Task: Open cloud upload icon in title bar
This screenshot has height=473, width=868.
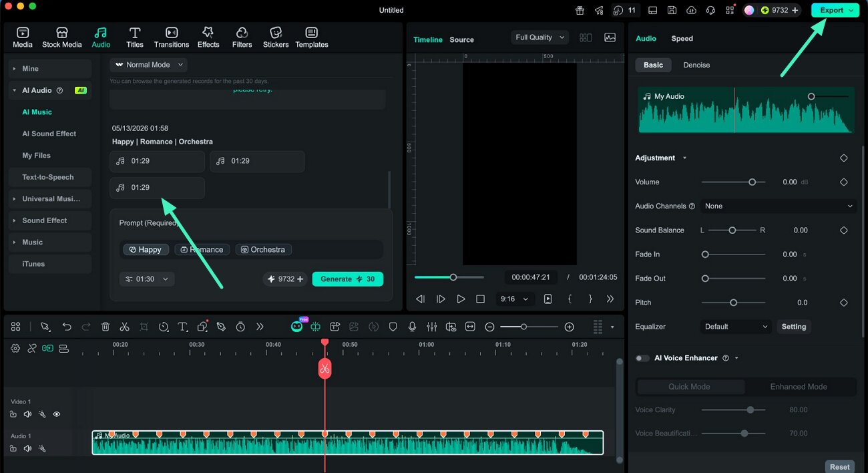Action: pyautogui.click(x=691, y=10)
